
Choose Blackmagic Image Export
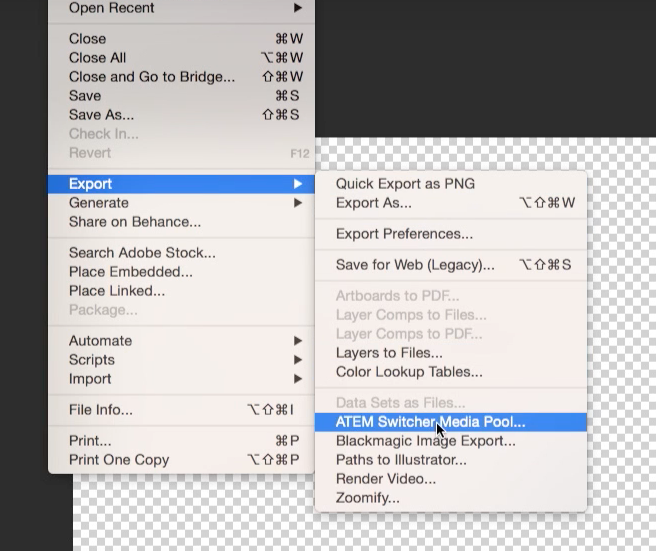[451, 441]
